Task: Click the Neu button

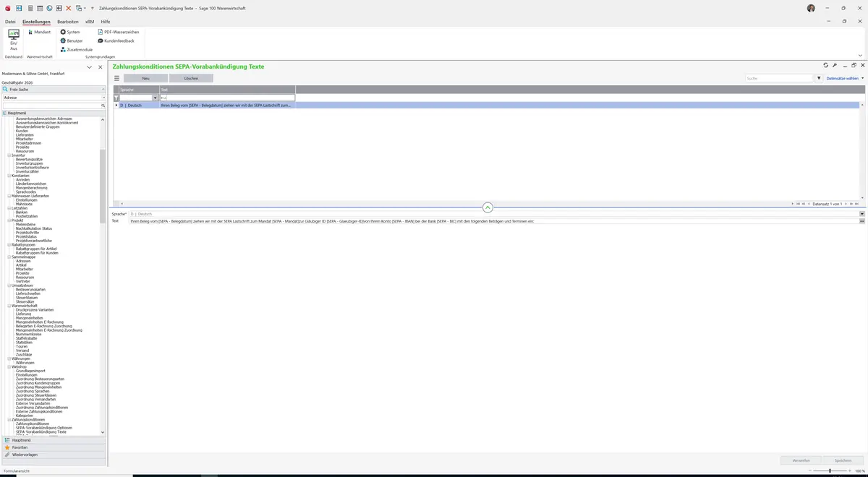Action: pos(145,78)
